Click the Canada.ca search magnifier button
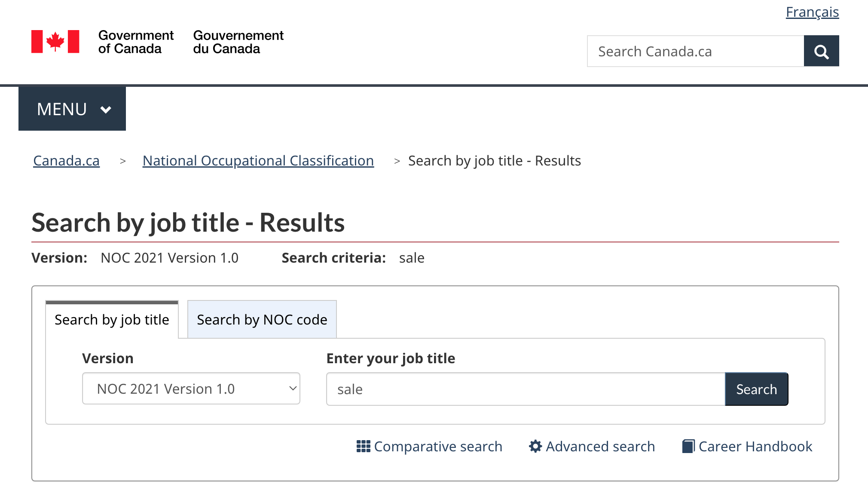Image resolution: width=868 pixels, height=490 pixels. tap(821, 51)
